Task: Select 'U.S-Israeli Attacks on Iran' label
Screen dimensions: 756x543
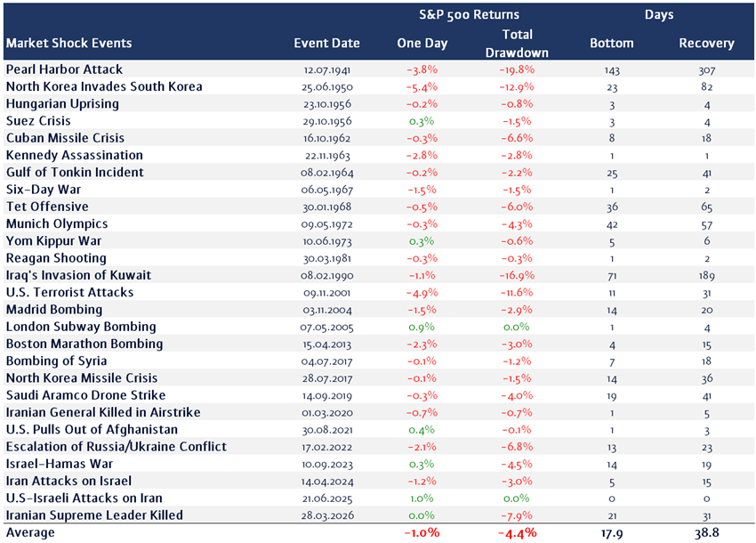Action: pyautogui.click(x=84, y=498)
